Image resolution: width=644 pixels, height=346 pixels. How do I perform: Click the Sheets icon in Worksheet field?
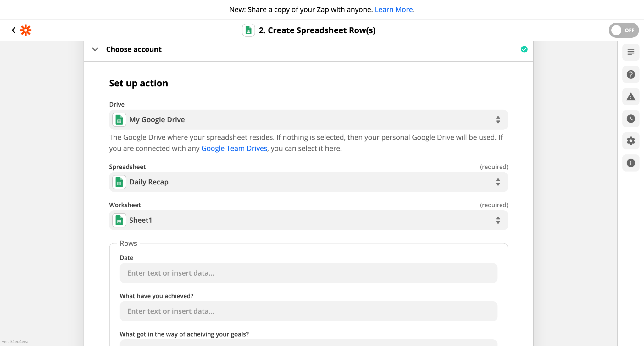119,220
